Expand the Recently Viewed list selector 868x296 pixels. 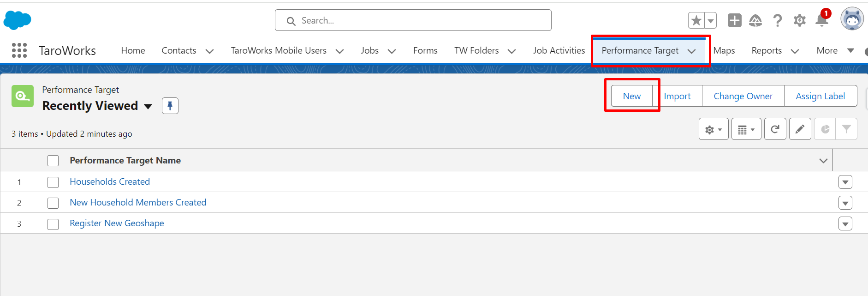point(148,106)
